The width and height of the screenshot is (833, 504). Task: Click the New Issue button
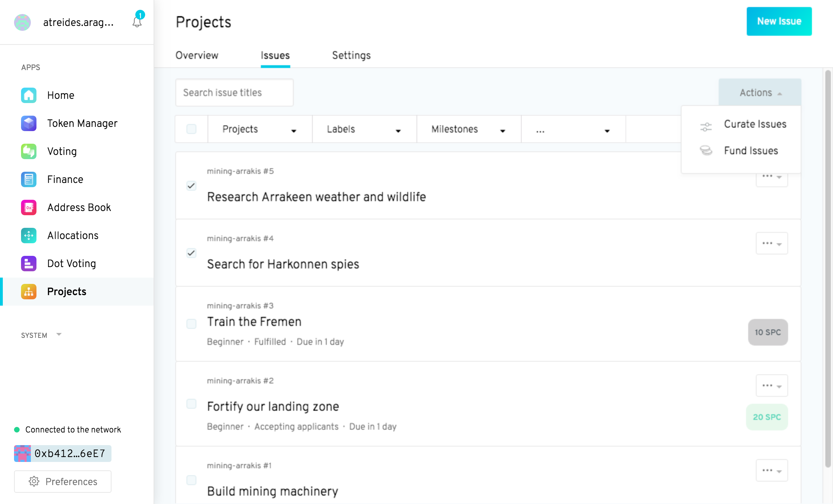(779, 21)
